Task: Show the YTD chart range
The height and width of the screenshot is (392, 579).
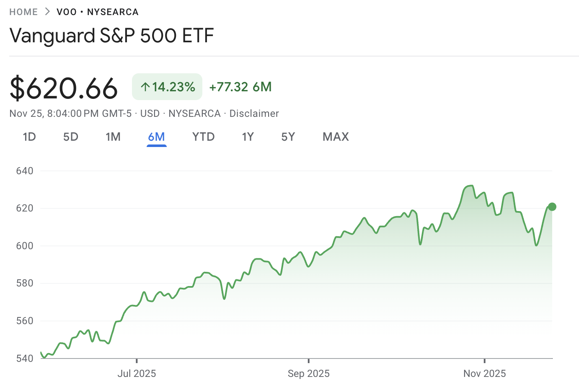Action: 203,137
